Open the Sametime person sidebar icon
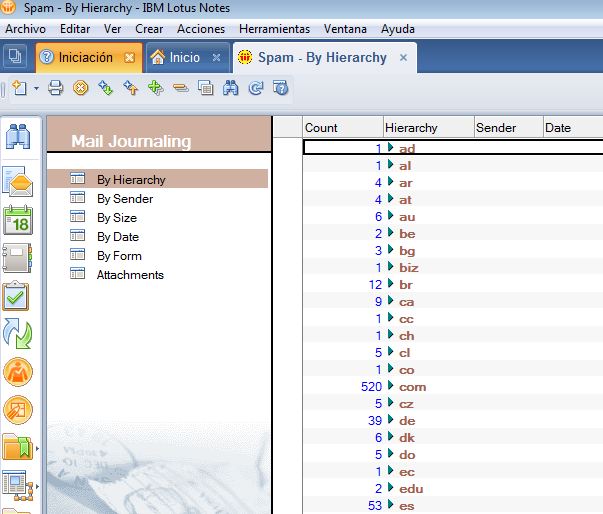The height and width of the screenshot is (514, 603). click(18, 372)
